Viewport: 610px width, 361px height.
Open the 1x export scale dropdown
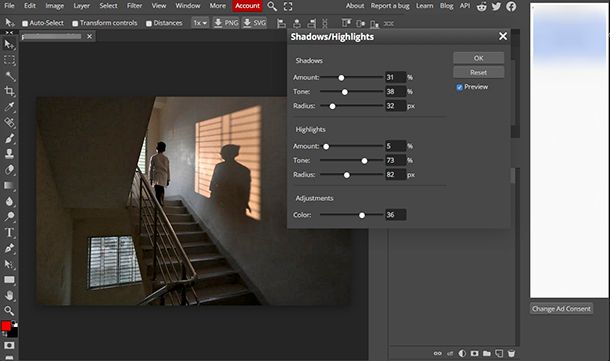[200, 23]
